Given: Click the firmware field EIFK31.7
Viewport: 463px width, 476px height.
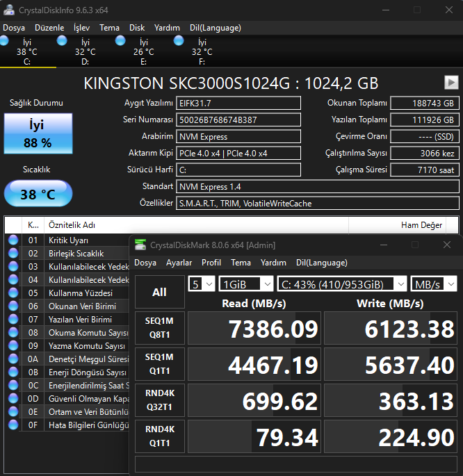Looking at the screenshot, I should [238, 103].
